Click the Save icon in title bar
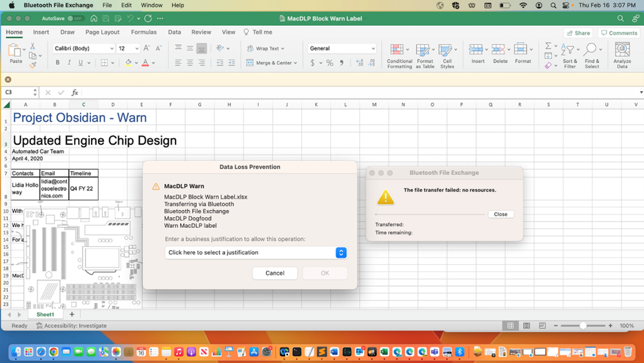The width and height of the screenshot is (644, 363). pyautogui.click(x=106, y=19)
